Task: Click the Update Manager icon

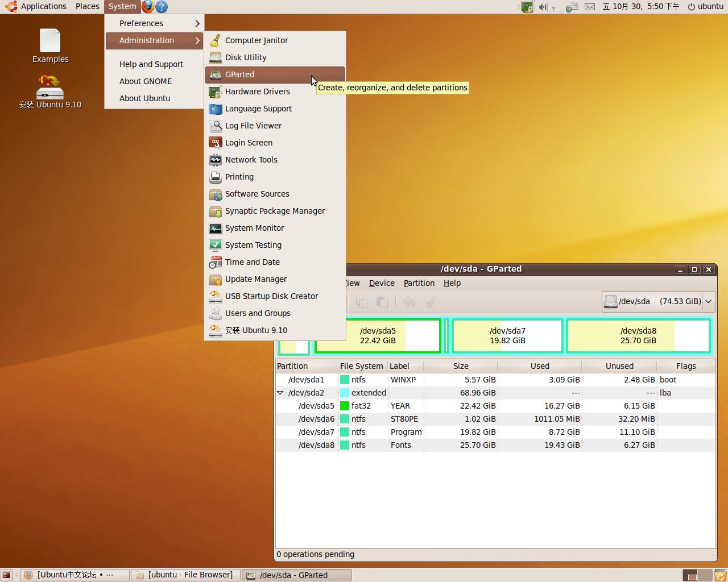Action: (x=215, y=279)
